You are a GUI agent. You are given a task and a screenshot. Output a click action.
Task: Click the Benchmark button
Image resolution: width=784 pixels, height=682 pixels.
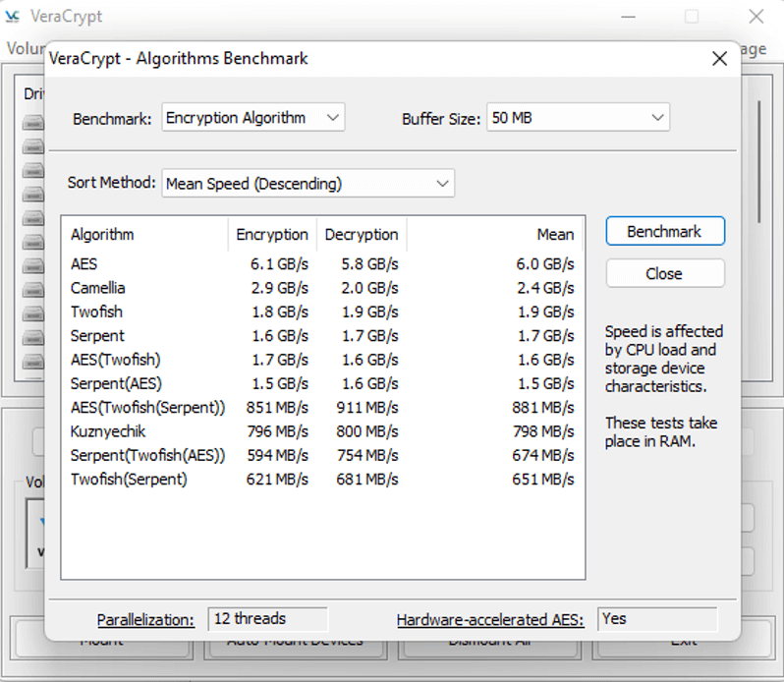[665, 231]
